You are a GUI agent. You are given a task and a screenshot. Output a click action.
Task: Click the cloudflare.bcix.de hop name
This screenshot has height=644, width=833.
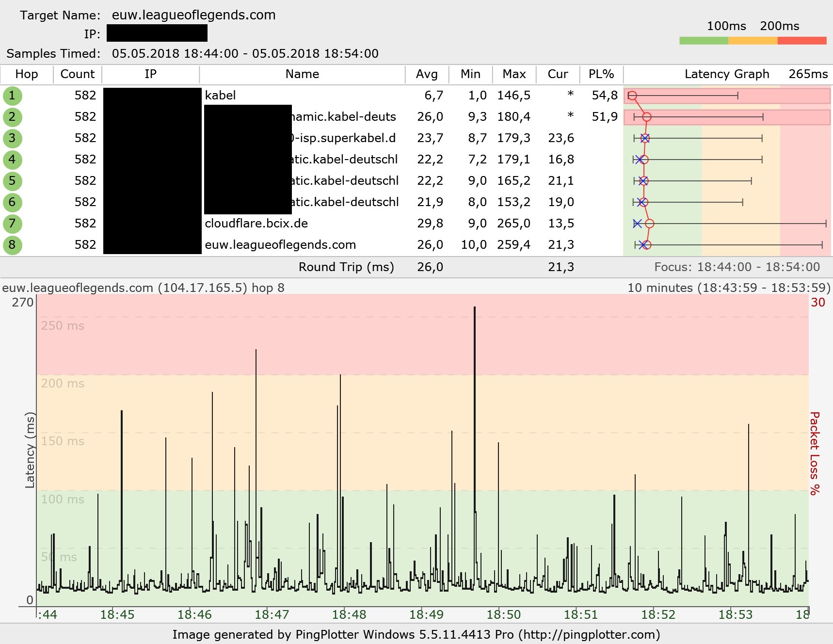point(256,224)
